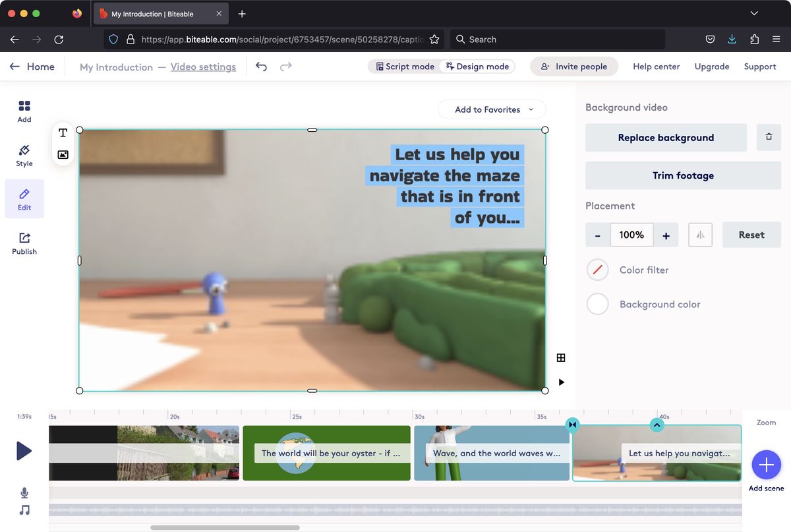Image resolution: width=791 pixels, height=532 pixels.
Task: Open the Publish panel
Action: click(x=24, y=243)
